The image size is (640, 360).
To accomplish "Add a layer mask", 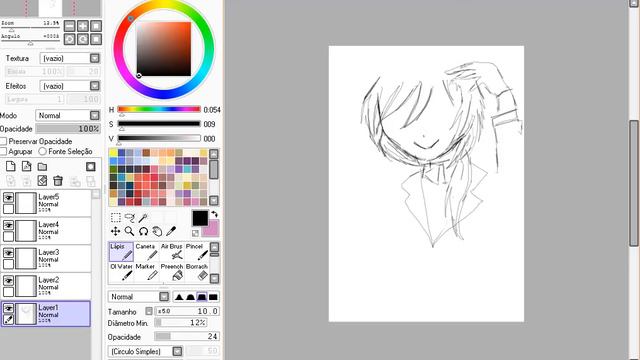I will [x=91, y=167].
